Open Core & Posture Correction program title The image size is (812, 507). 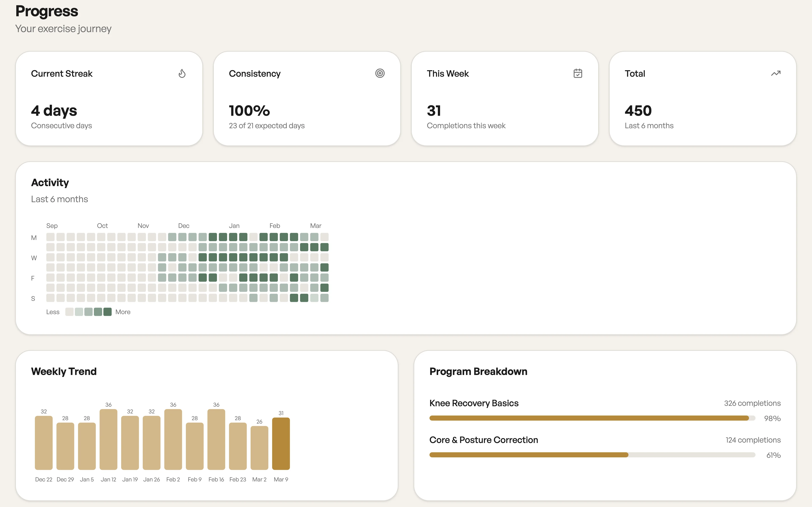484,440
